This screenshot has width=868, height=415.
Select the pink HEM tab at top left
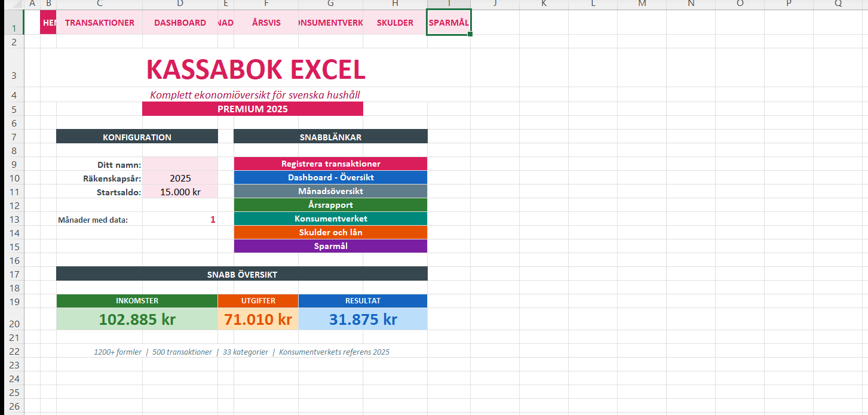click(x=48, y=23)
